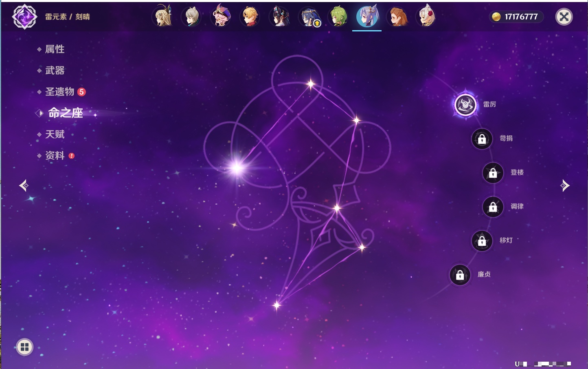Click the 廉贞 constellation label

pos(484,274)
